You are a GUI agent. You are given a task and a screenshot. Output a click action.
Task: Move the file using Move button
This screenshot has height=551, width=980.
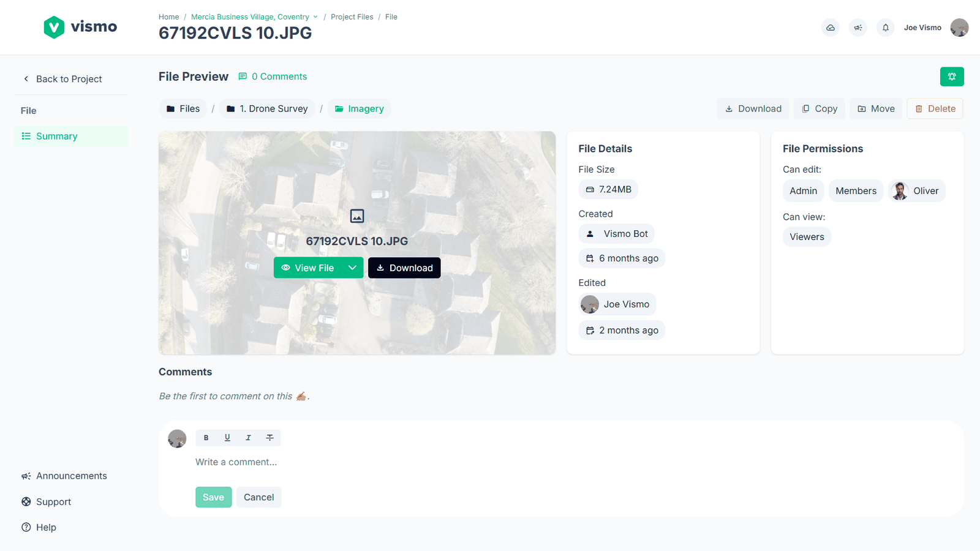876,108
